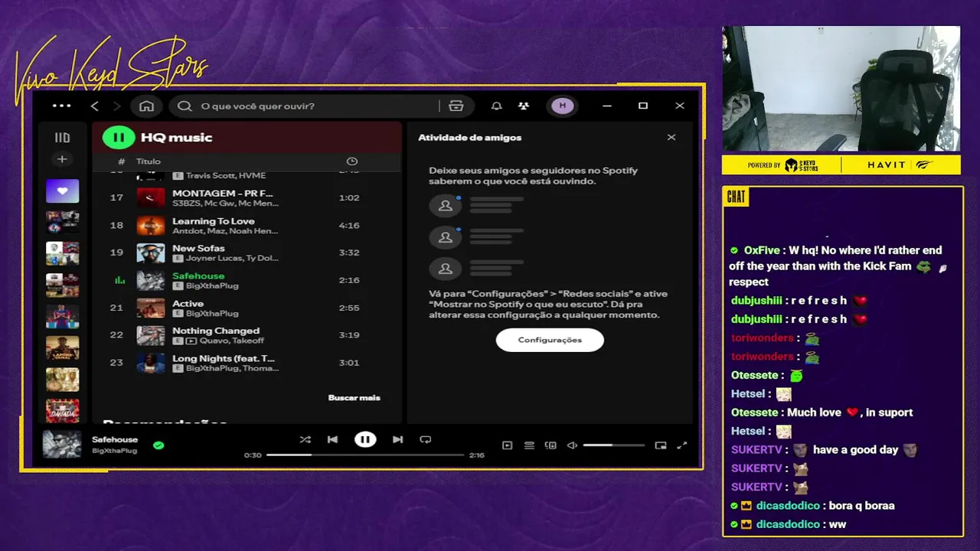This screenshot has width=980, height=551.
Task: Pause playback with center button
Action: point(365,439)
